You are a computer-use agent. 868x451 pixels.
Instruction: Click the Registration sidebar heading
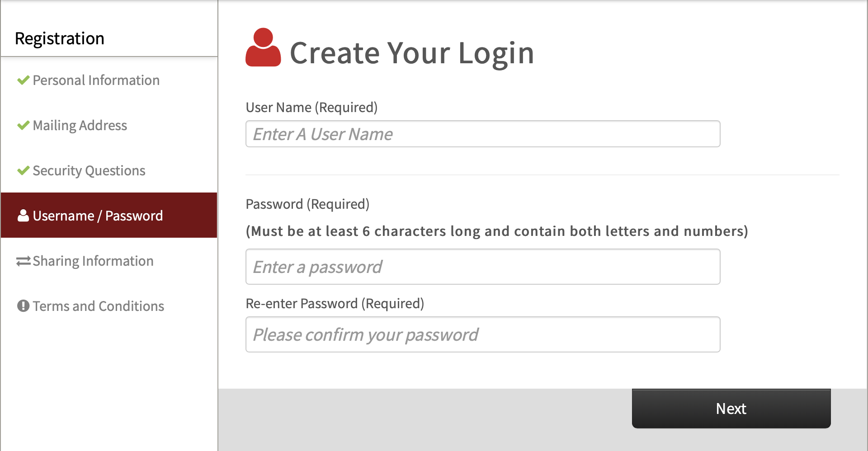[60, 39]
